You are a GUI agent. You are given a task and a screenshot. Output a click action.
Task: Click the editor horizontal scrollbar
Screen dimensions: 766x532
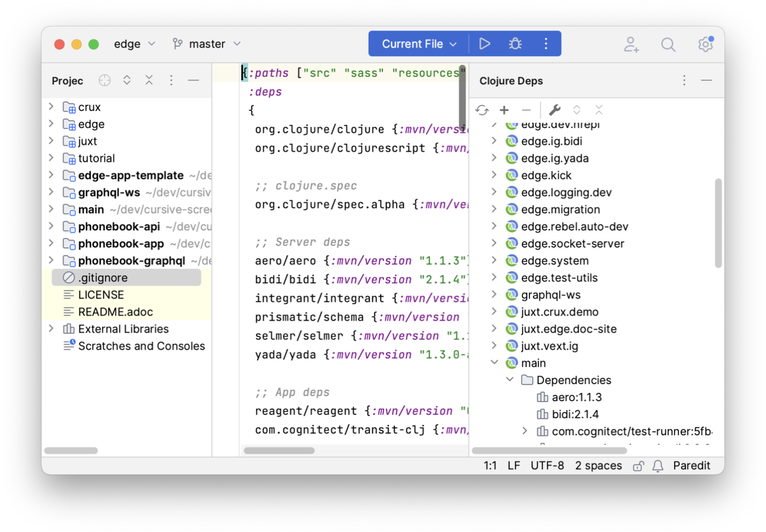pos(279,451)
